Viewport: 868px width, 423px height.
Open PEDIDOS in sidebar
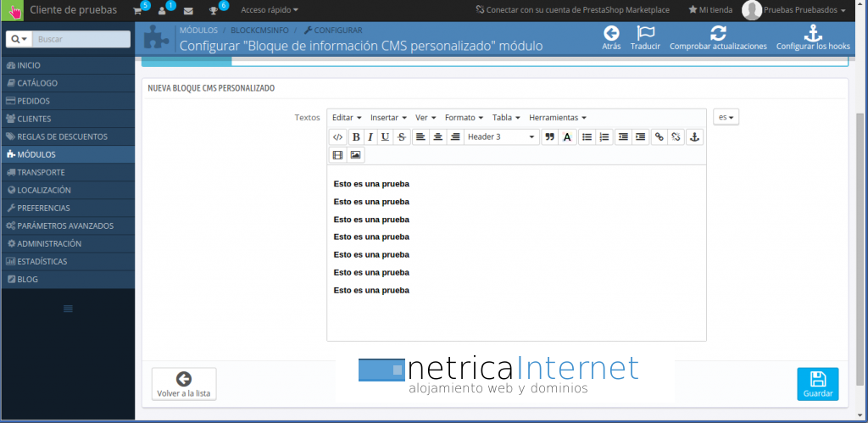point(68,101)
